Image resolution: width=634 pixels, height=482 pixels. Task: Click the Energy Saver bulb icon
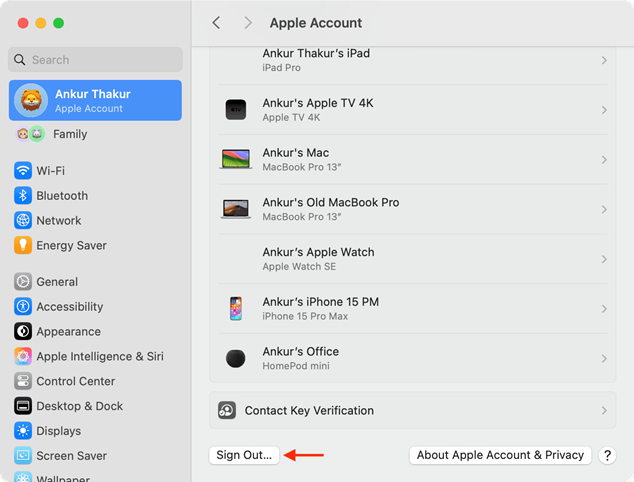coord(23,245)
